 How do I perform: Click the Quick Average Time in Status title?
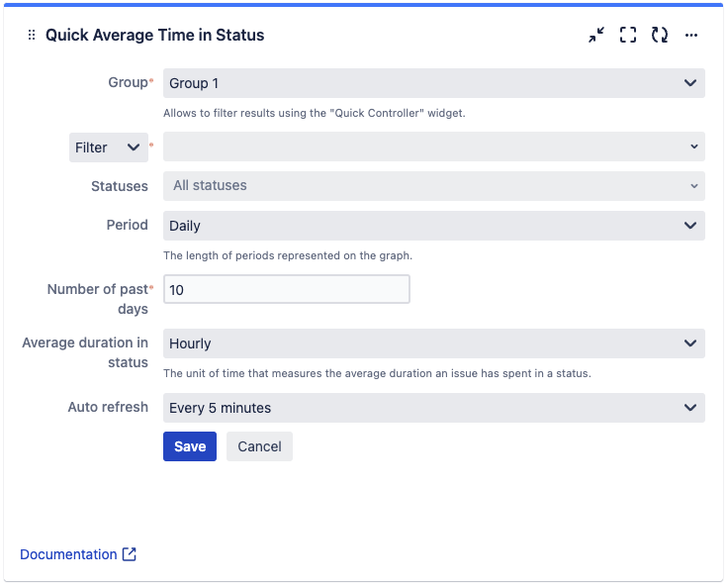coord(154,36)
